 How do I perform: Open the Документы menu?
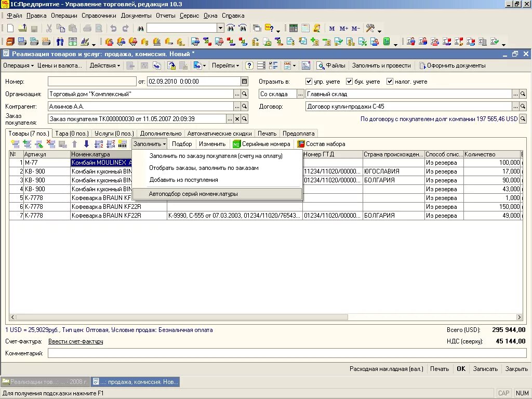pos(136,16)
